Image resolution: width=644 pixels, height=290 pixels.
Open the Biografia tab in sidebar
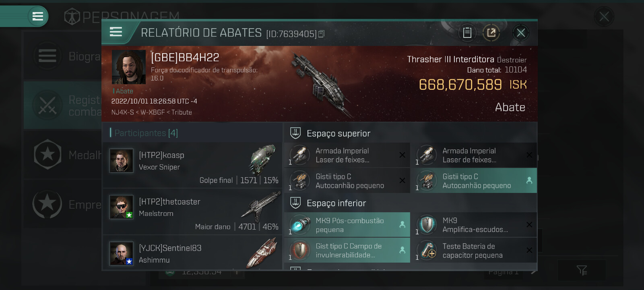click(62, 56)
